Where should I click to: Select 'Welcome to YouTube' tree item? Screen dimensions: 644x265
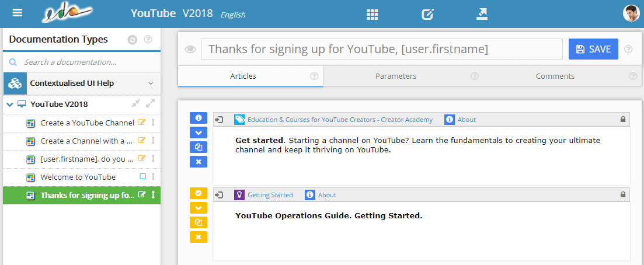click(x=78, y=177)
